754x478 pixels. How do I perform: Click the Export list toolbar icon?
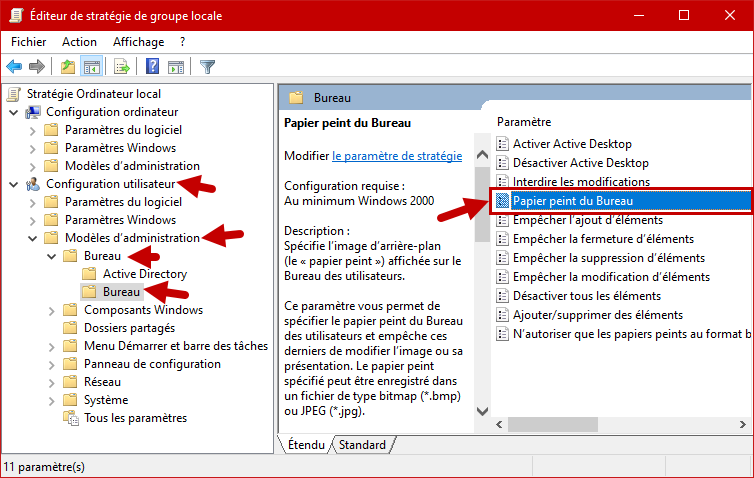(122, 66)
